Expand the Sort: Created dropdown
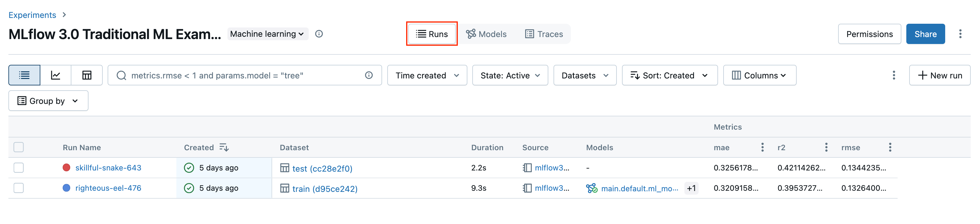This screenshot has height=224, width=980. coord(670,75)
